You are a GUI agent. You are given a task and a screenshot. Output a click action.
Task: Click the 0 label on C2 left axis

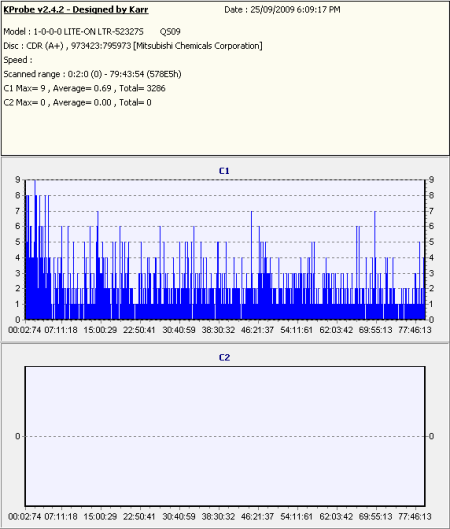(x=18, y=436)
